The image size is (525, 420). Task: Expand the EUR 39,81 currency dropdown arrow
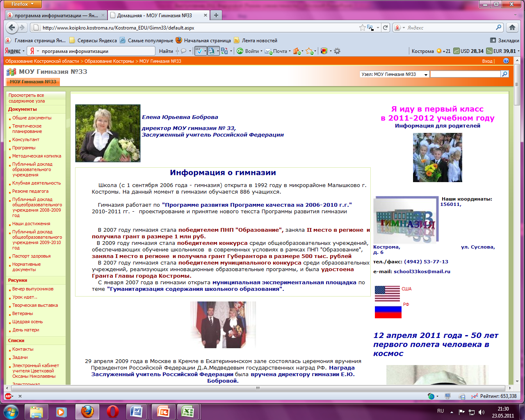click(518, 51)
